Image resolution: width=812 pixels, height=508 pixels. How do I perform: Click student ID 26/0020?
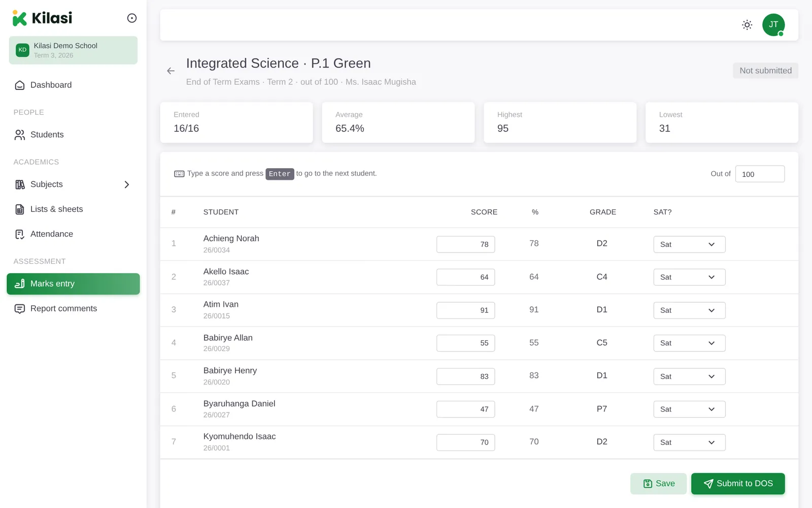point(217,382)
